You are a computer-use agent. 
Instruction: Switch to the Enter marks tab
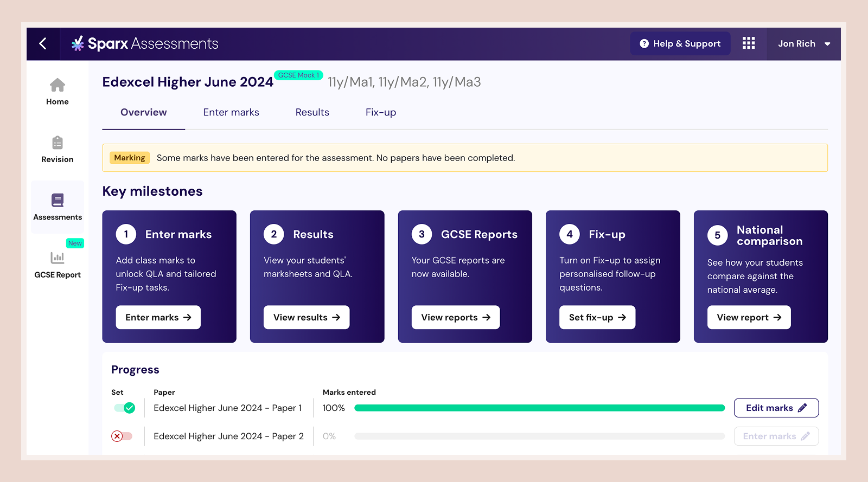(x=231, y=112)
